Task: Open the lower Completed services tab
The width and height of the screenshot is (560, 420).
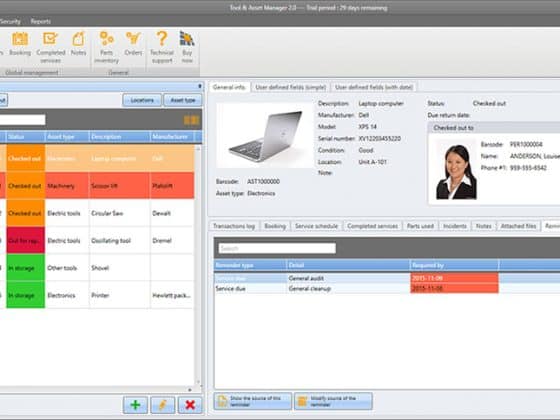Action: pos(372,226)
